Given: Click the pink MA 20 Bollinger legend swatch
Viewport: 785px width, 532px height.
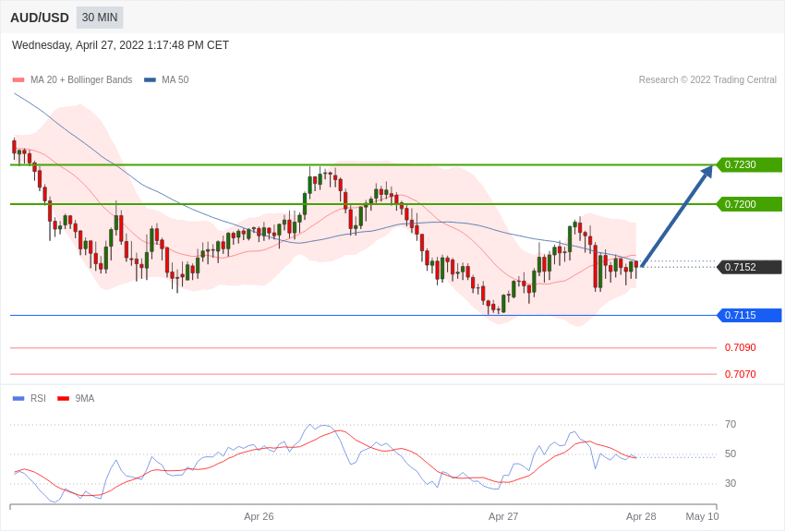Looking at the screenshot, I should click(18, 80).
